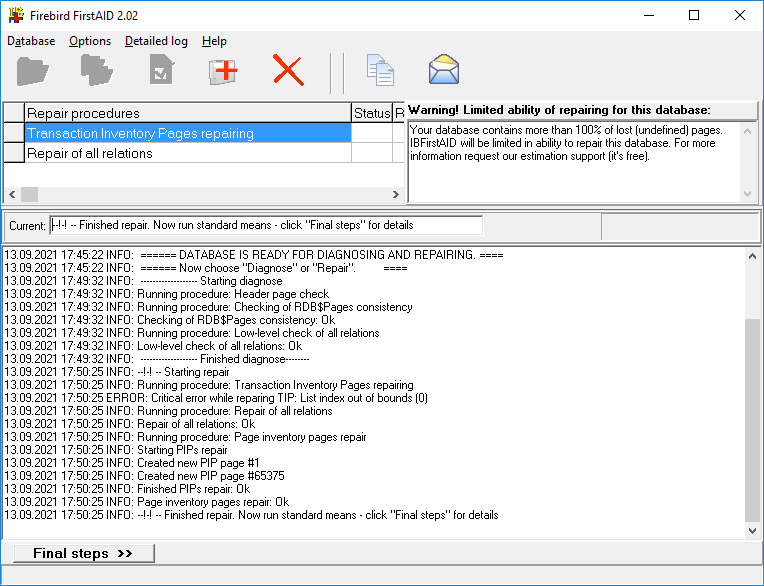Viewport: 764px width, 586px height.
Task: Open the Options menu
Action: [x=90, y=41]
